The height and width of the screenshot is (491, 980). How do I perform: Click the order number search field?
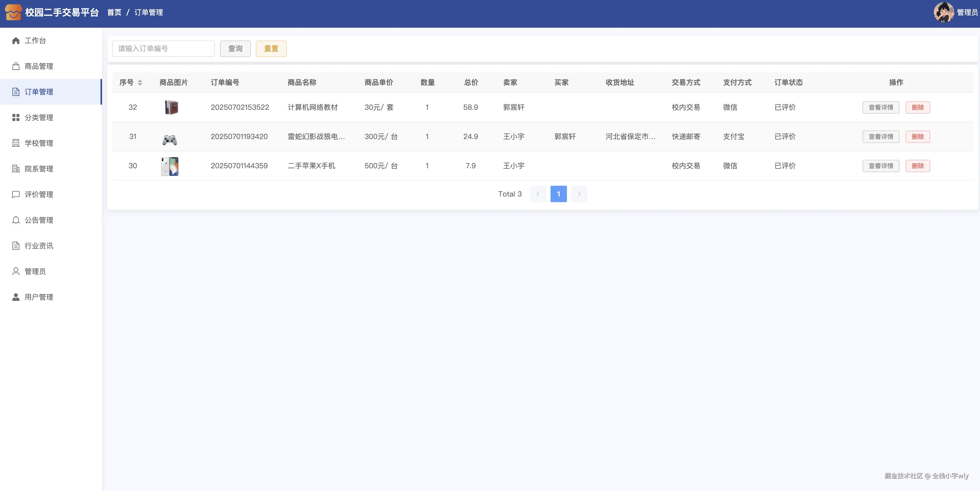[x=163, y=49]
